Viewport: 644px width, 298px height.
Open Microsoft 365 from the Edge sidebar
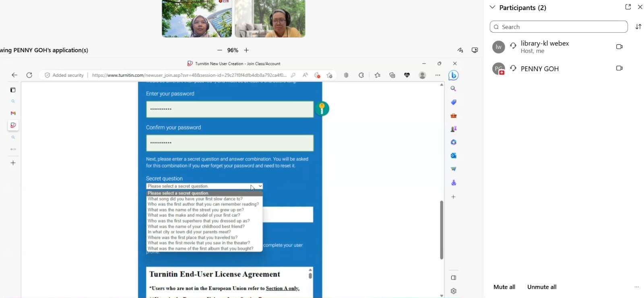pos(454,142)
